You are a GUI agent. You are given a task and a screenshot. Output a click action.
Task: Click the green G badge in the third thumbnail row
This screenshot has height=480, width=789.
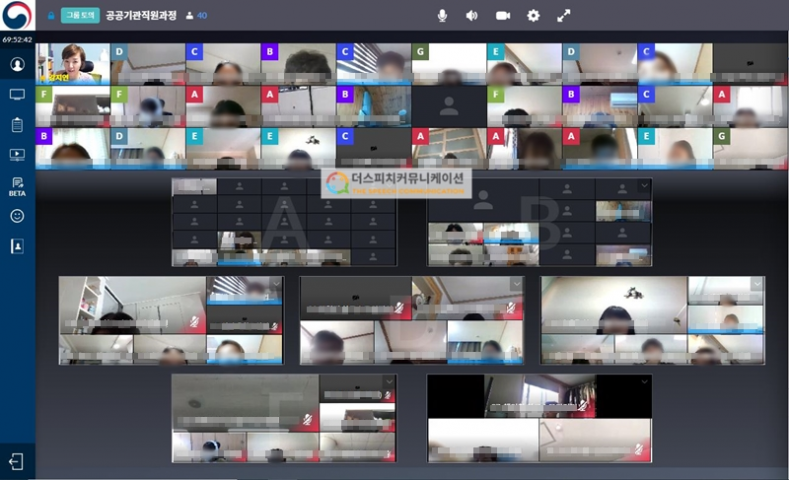[x=722, y=136]
